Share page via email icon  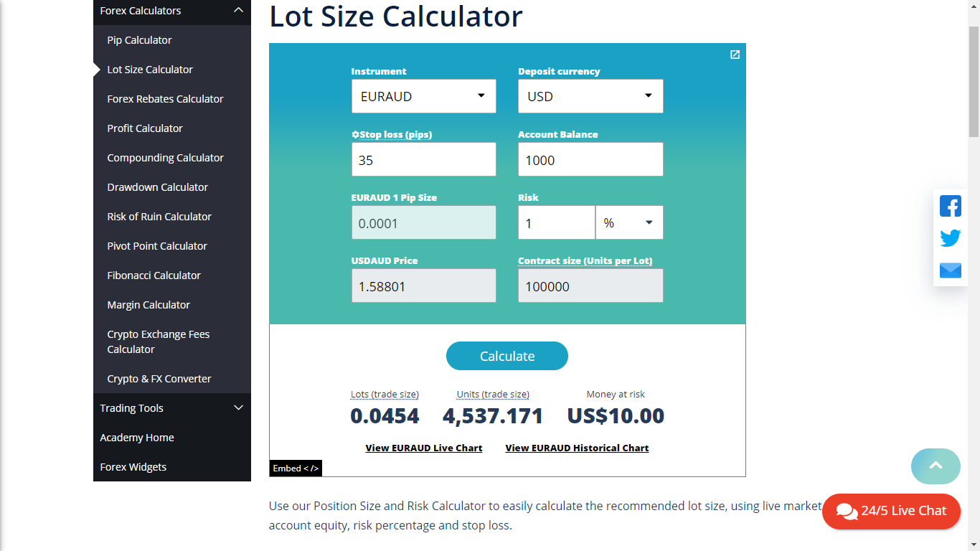click(951, 270)
